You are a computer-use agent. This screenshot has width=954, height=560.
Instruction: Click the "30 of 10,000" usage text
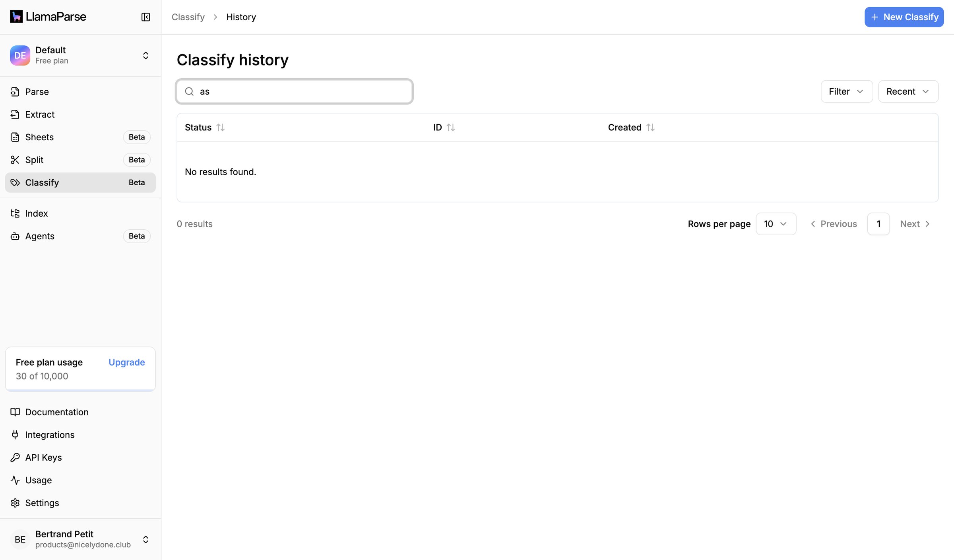(x=42, y=376)
